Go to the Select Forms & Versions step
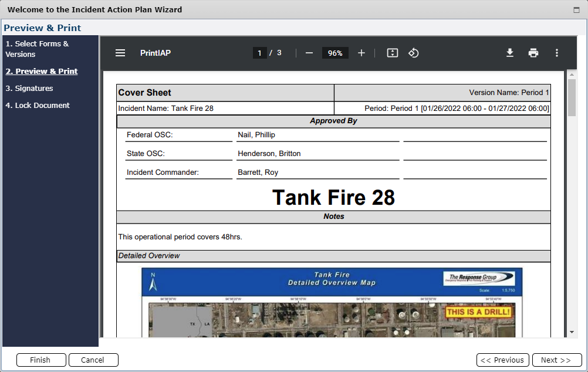 pyautogui.click(x=37, y=49)
